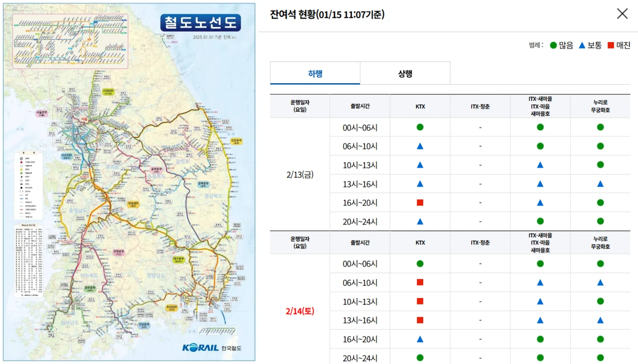Select the 하행 tab
This screenshot has height=364, width=638.
(x=315, y=73)
